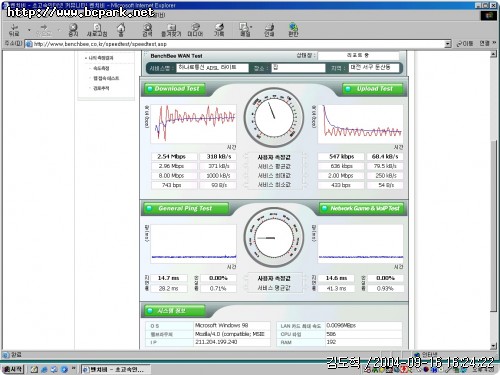Open the 웹접속테스트 sidebar link
500x375 pixels.
point(106,78)
